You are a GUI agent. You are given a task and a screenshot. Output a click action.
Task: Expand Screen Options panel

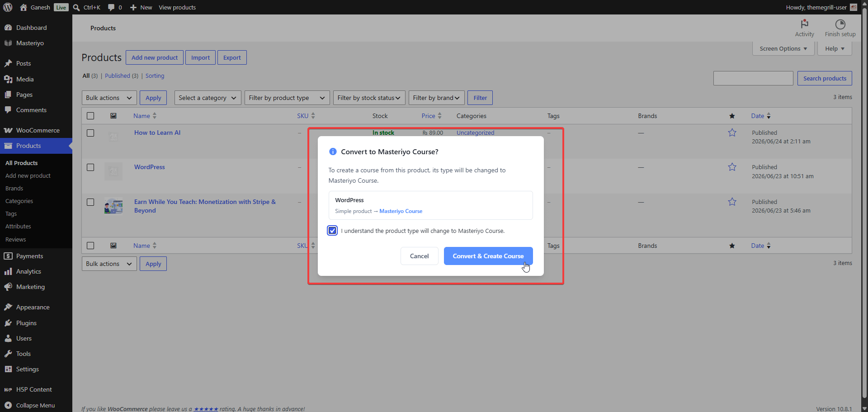pos(783,48)
